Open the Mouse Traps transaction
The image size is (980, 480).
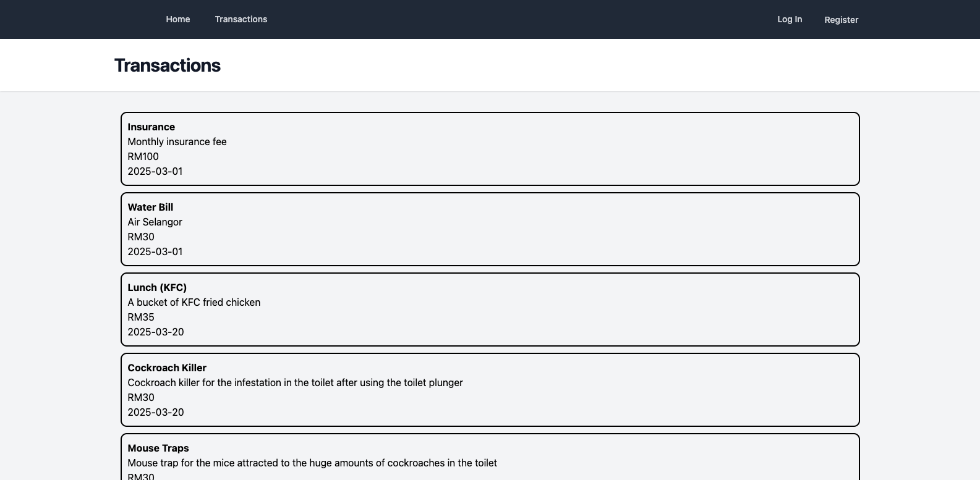coord(490,457)
